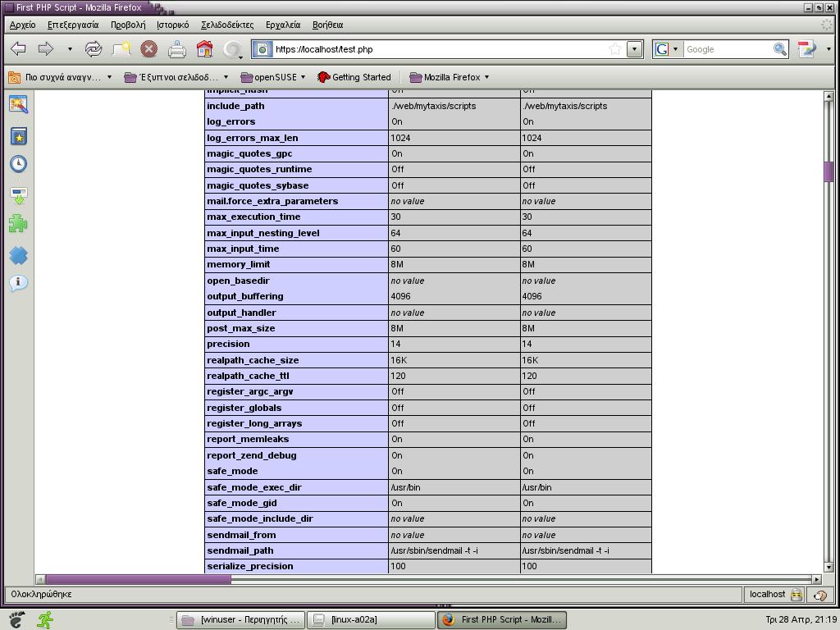Screen dimensions: 840x630
Task: Open the customize sidebar panel icon
Action: tap(19, 104)
